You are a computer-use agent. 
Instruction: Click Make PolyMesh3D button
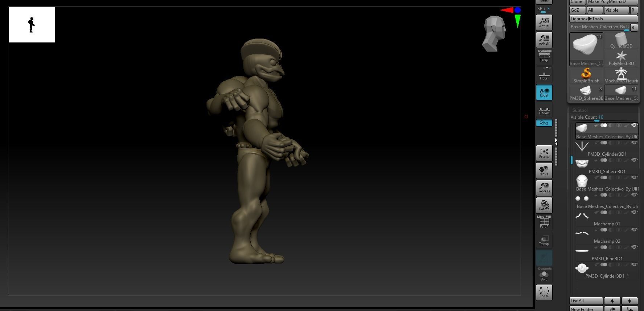point(612,2)
